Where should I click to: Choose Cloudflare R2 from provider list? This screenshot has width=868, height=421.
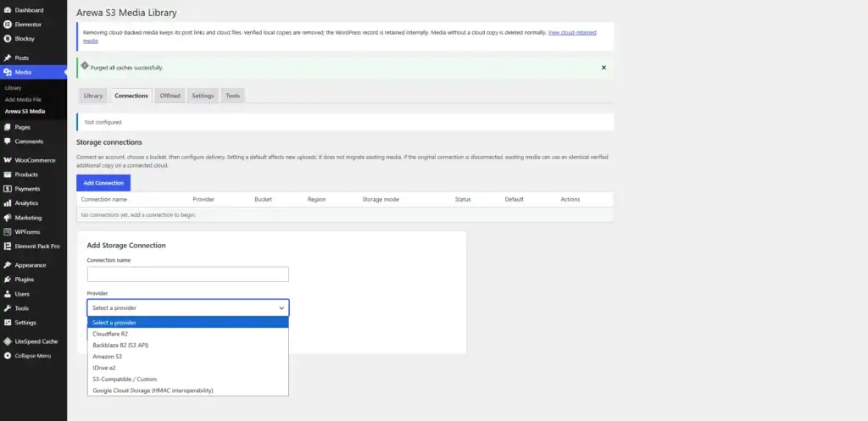click(x=187, y=334)
